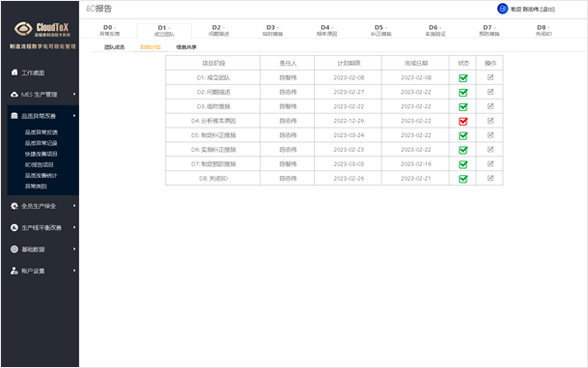Click the cloud icon next to MES
Viewport: 588px width, 368px height.
(14, 95)
